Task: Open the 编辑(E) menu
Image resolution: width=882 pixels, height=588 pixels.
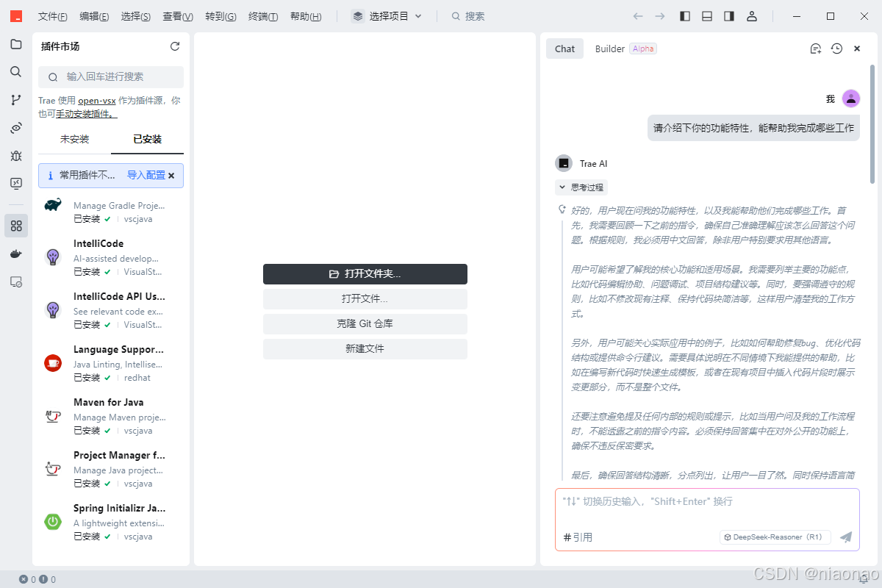Action: click(94, 16)
